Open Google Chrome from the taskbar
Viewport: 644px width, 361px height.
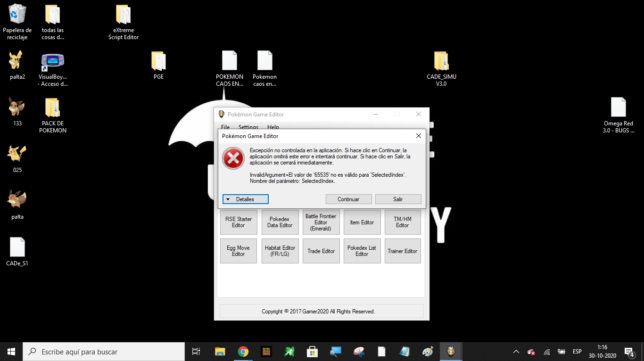[243, 352]
